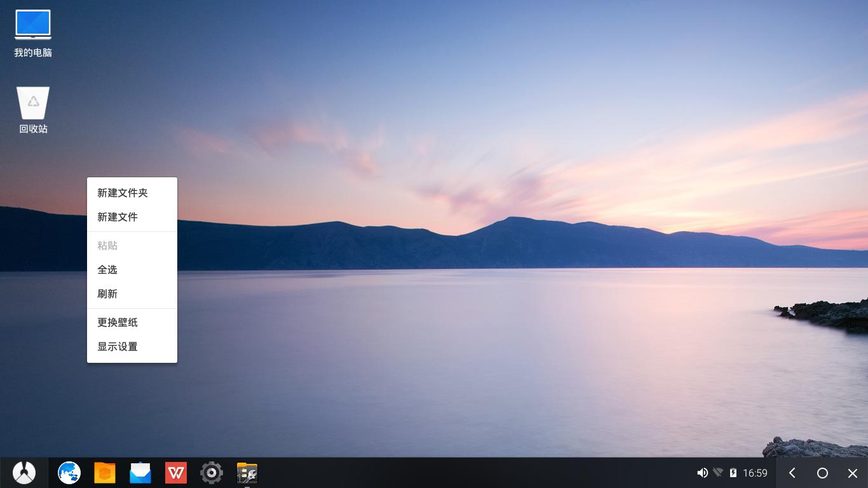Launch the globe browser from taskbar
Image resolution: width=868 pixels, height=488 pixels.
pyautogui.click(x=69, y=473)
